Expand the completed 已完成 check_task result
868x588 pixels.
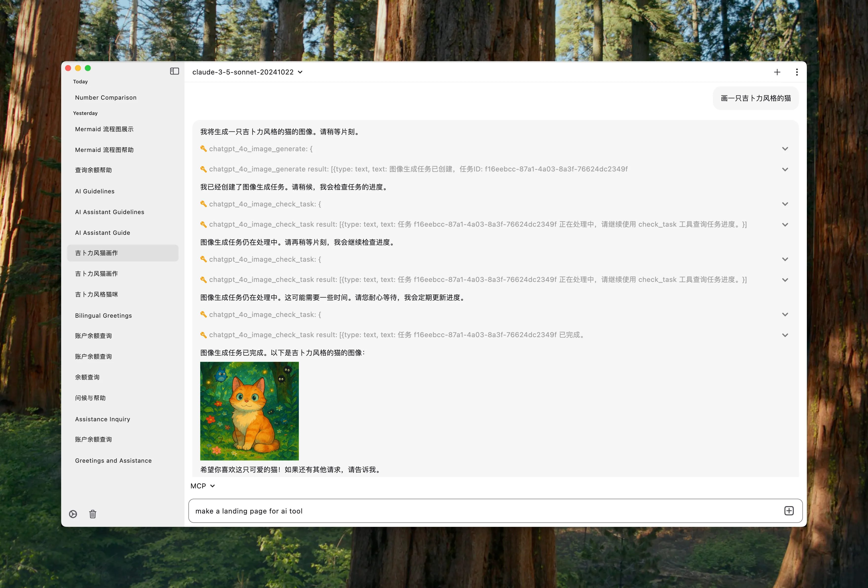tap(785, 335)
